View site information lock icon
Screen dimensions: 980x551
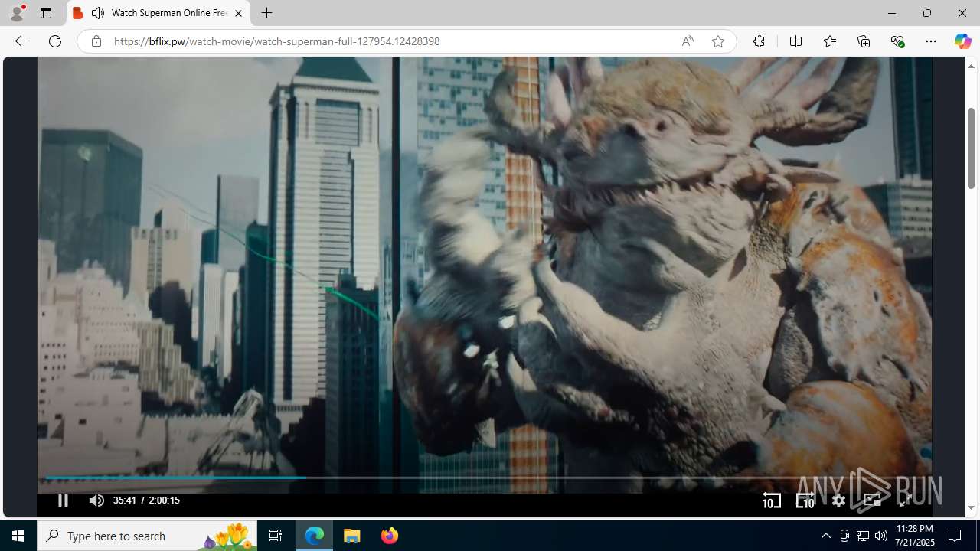coord(96,41)
